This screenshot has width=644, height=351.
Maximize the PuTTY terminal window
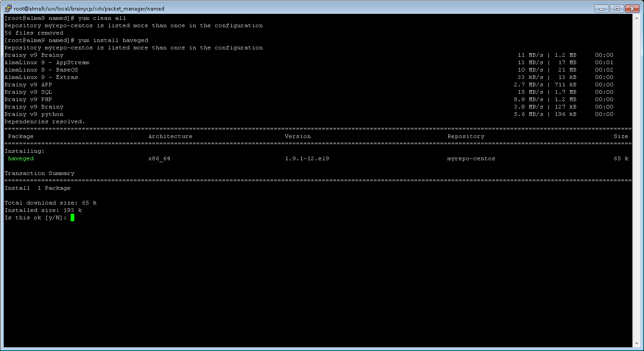pos(617,8)
